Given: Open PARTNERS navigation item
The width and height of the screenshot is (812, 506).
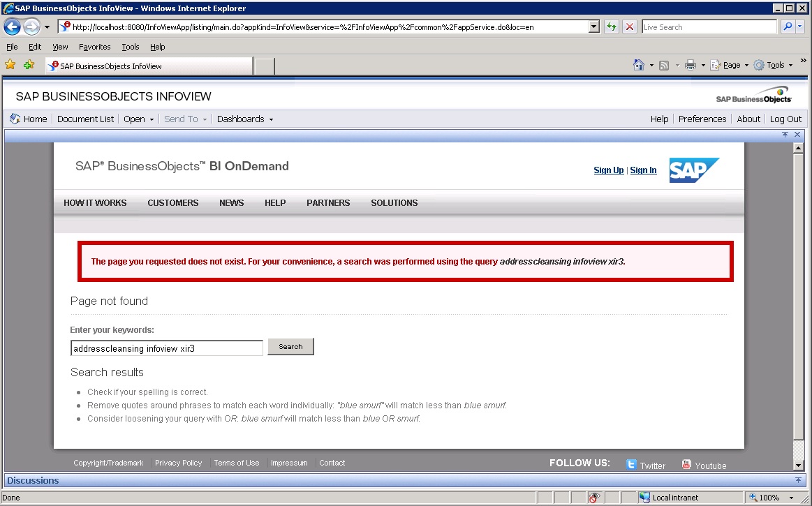Looking at the screenshot, I should click(328, 202).
